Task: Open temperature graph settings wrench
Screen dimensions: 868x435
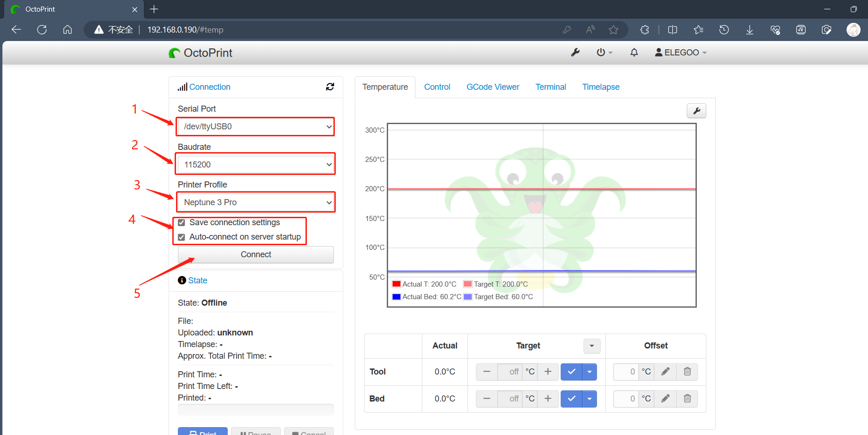Action: tap(696, 111)
